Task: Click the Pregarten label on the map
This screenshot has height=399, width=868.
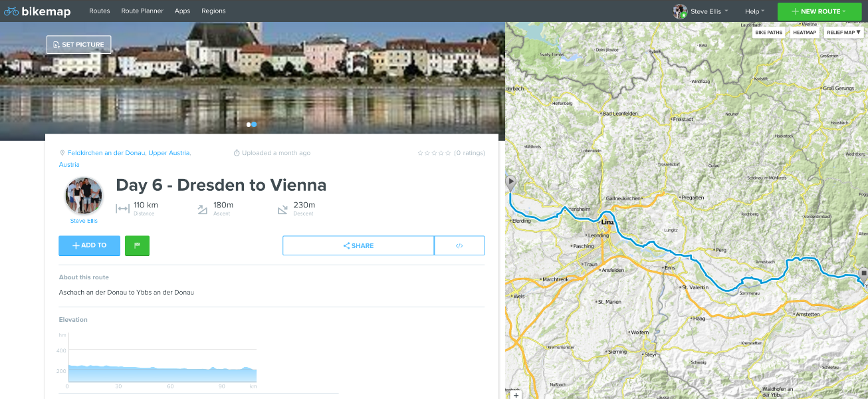Action: [693, 198]
